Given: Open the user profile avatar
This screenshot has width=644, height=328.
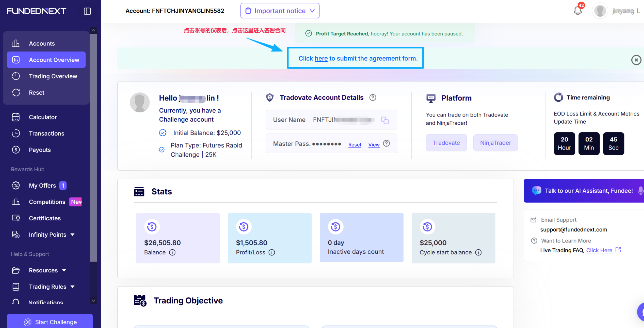Looking at the screenshot, I should tap(600, 11).
